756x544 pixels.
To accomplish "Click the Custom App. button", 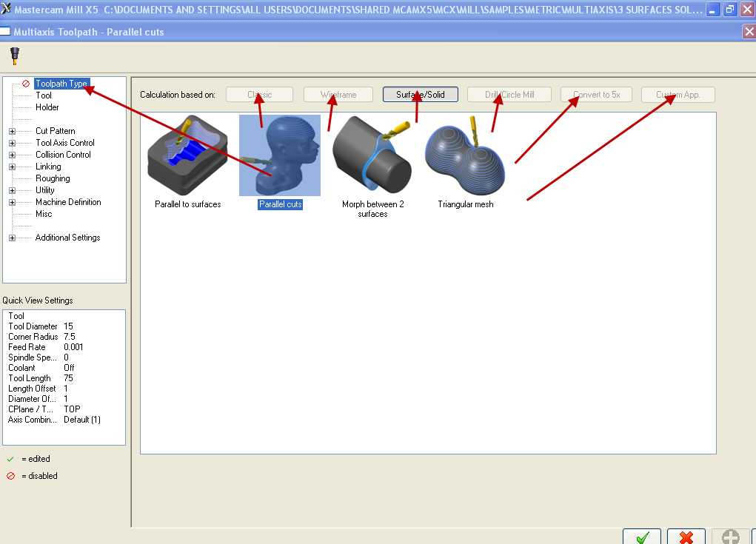I will [678, 95].
